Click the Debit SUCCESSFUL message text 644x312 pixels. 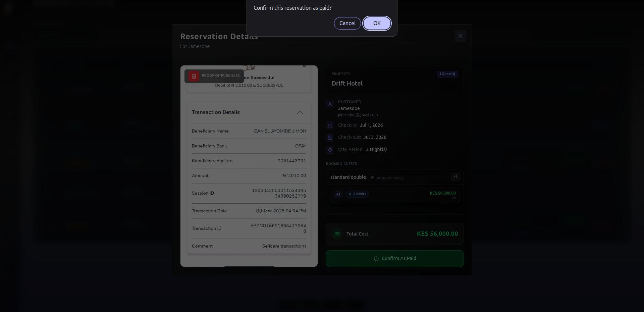pos(249,85)
